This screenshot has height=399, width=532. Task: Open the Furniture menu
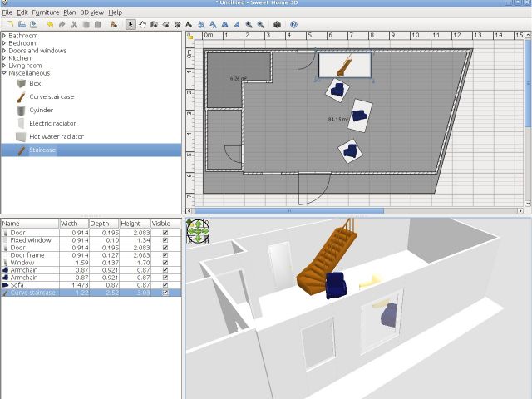[x=45, y=12]
